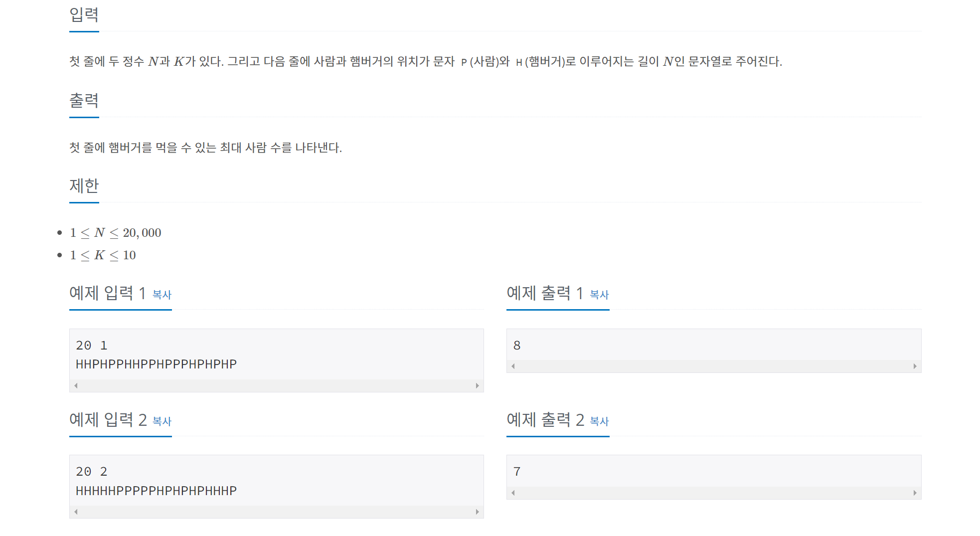
Task: Select the 출력 section heading
Action: (84, 101)
